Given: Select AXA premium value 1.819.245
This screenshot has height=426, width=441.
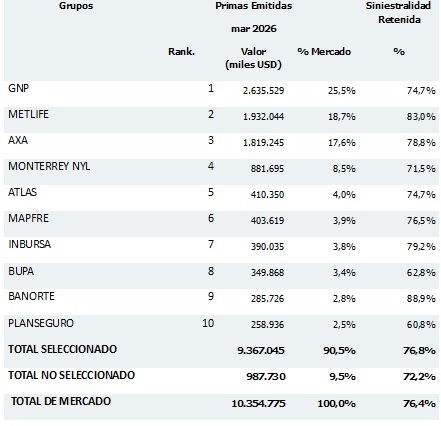Looking at the screenshot, I should tap(263, 143).
